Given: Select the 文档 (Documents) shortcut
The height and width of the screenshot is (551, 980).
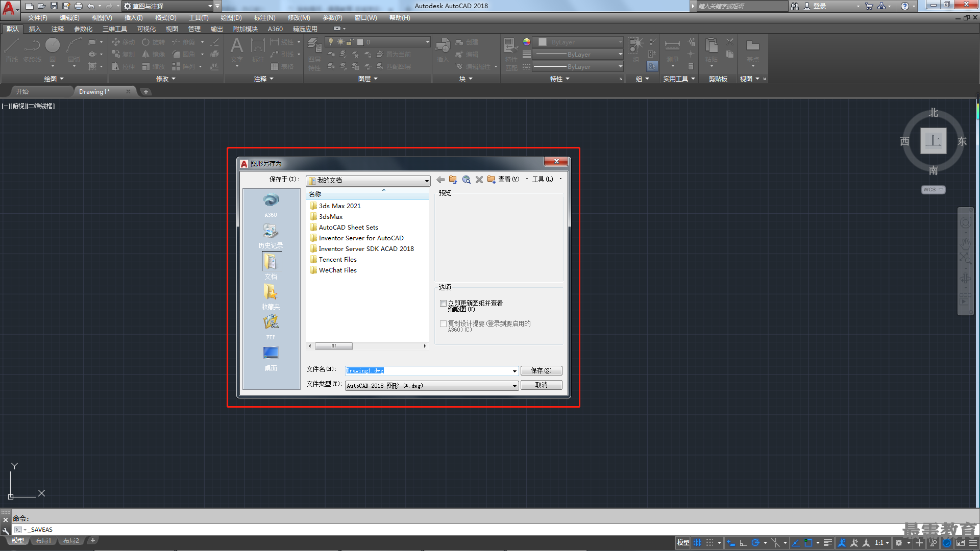Looking at the screenshot, I should [x=271, y=266].
